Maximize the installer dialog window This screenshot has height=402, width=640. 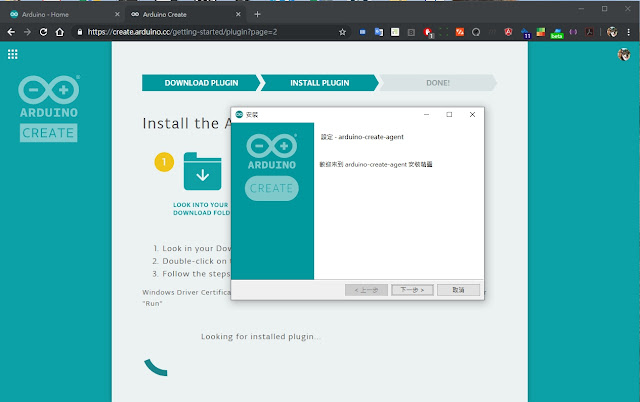click(x=449, y=115)
